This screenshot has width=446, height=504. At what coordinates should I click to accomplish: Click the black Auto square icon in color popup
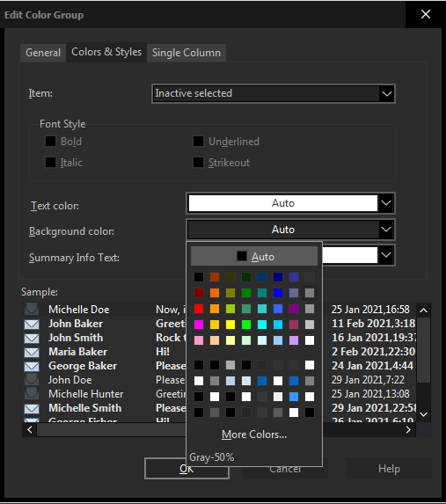pos(242,256)
